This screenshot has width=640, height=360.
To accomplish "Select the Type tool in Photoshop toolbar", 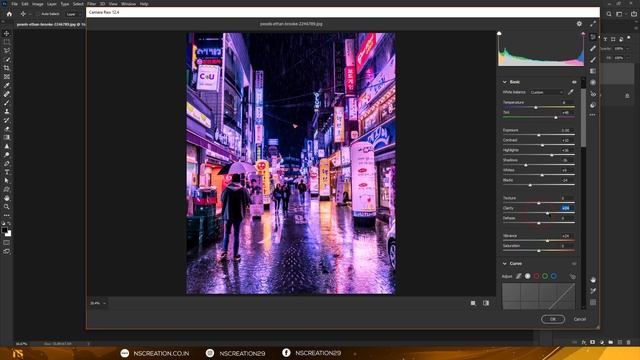I will 7,172.
